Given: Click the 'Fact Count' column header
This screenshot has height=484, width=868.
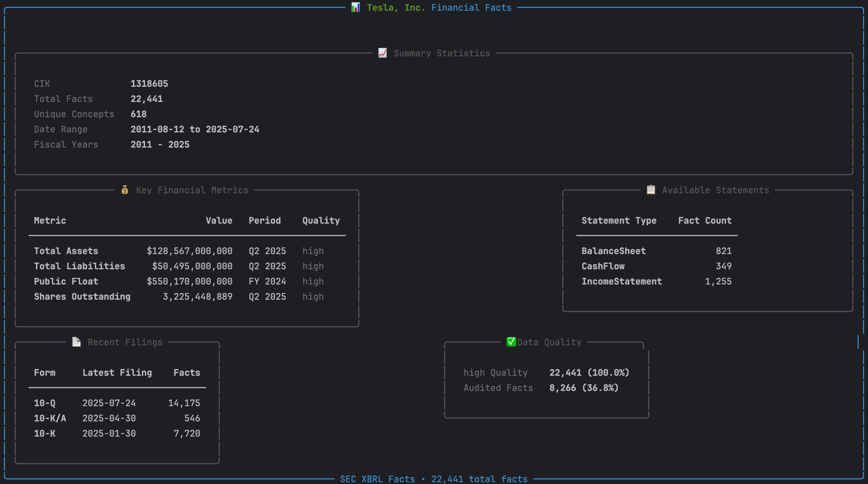Looking at the screenshot, I should [x=705, y=221].
